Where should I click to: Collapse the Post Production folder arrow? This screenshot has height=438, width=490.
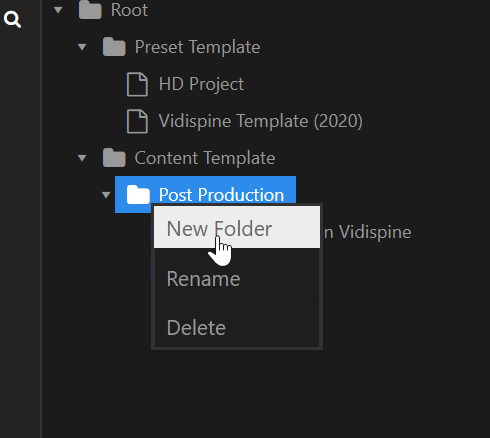106,195
